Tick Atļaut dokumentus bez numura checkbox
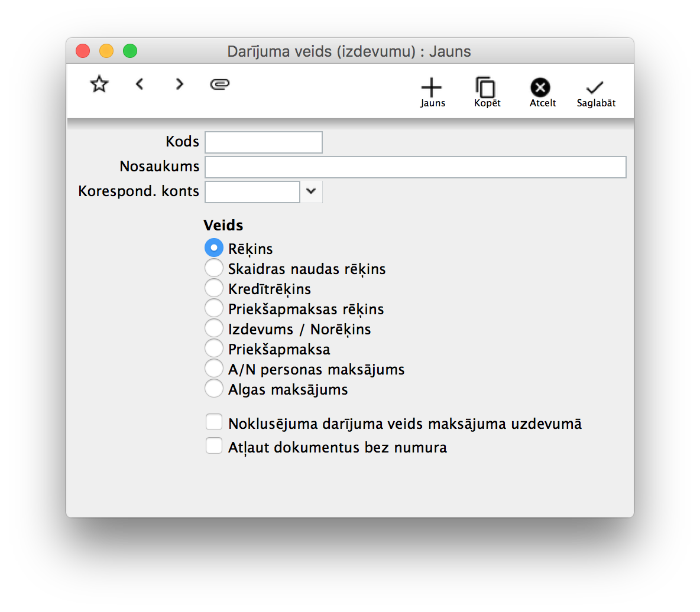700x612 pixels. tap(213, 446)
